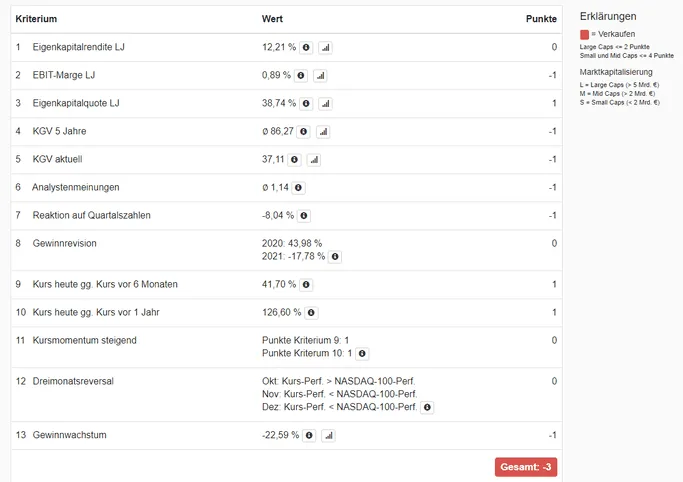The height and width of the screenshot is (482, 683).
Task: Click info icon next to Gewinnrevision 2021
Action: pos(335,256)
